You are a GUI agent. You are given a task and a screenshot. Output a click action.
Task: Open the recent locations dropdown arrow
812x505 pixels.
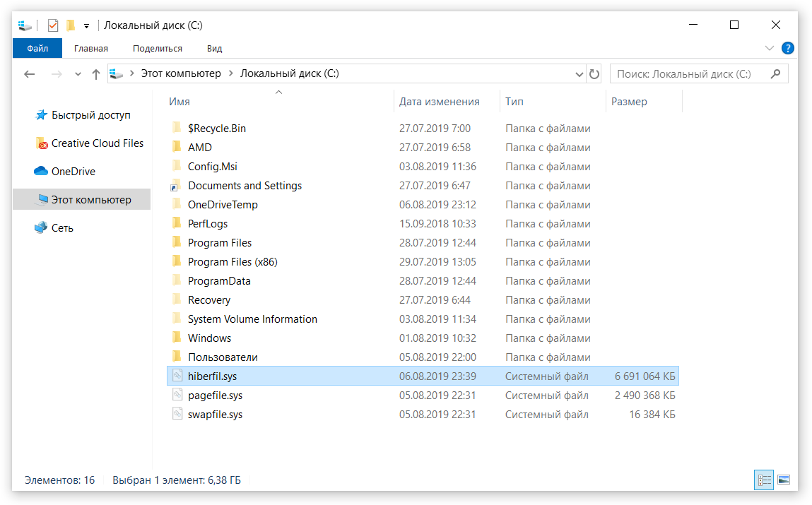[x=78, y=74]
